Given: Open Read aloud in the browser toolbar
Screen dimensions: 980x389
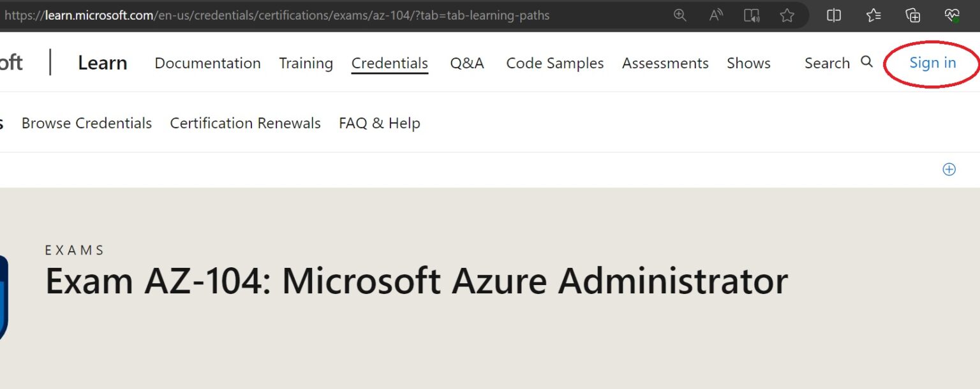Looking at the screenshot, I should (x=715, y=15).
